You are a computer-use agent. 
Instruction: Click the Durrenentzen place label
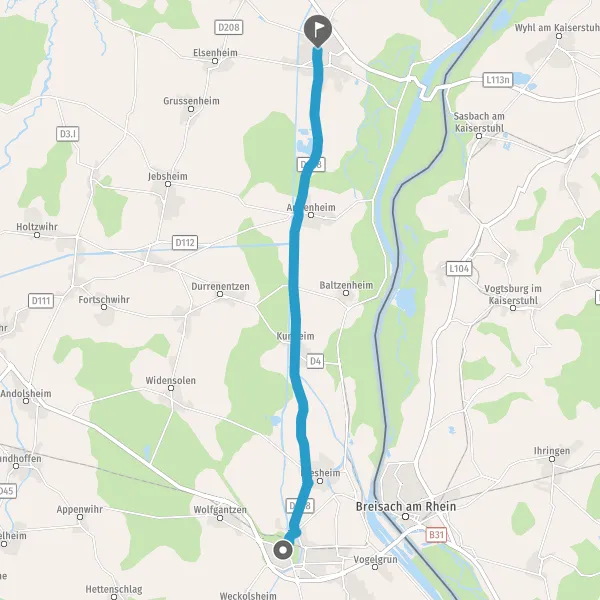tap(220, 286)
